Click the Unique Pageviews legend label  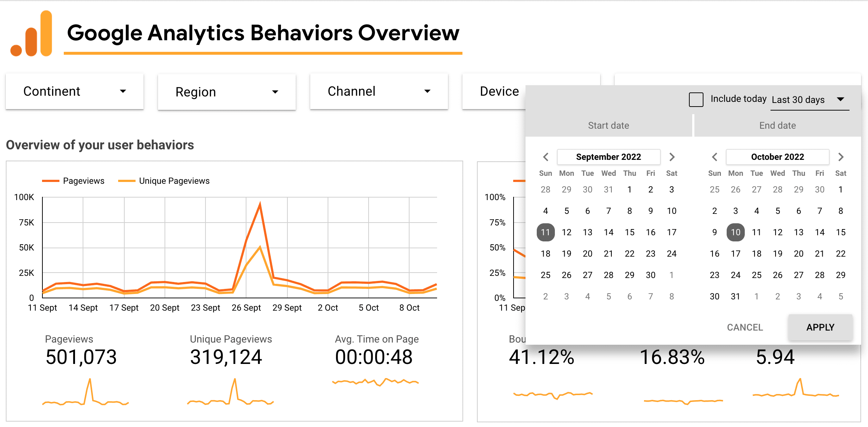click(174, 181)
